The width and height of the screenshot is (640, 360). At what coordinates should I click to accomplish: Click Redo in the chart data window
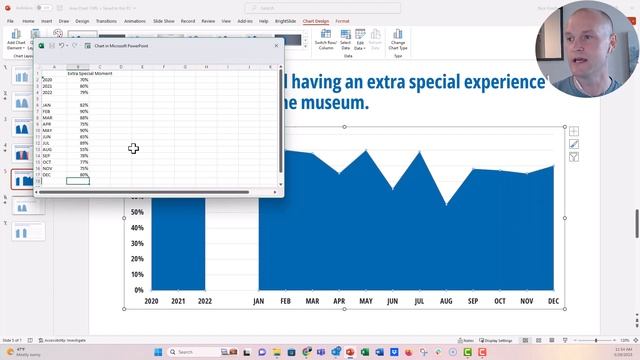tap(75, 46)
